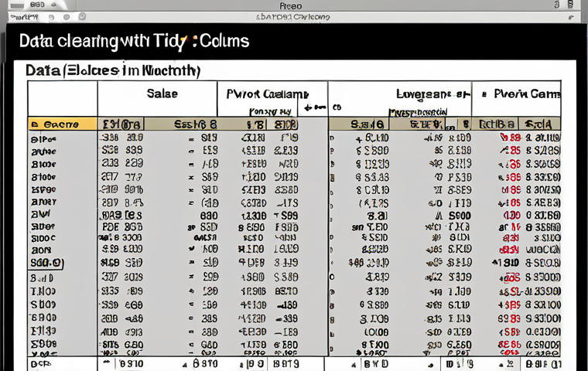Select the 'Pverin Cerm' header at table's right edge
Image resolution: width=588 pixels, height=371 pixels.
[x=527, y=94]
